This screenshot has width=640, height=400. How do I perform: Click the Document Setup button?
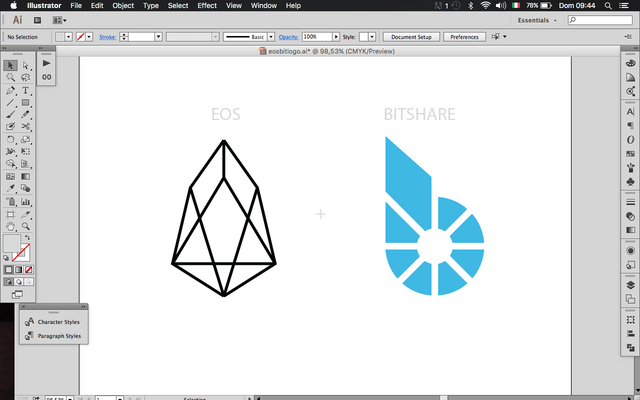pos(411,37)
